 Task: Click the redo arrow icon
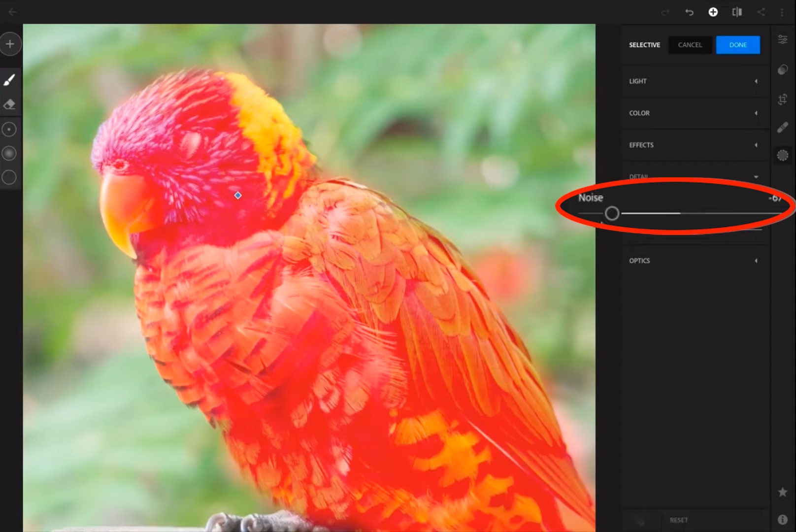coord(665,12)
